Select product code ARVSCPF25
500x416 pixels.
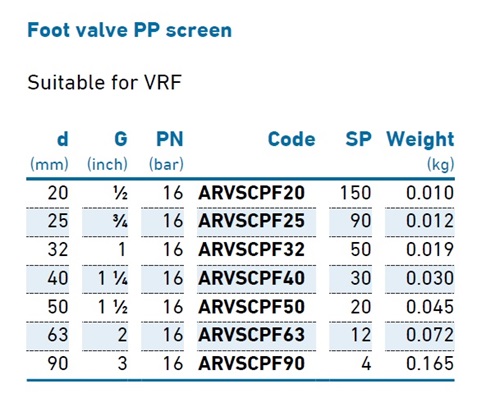(x=251, y=221)
